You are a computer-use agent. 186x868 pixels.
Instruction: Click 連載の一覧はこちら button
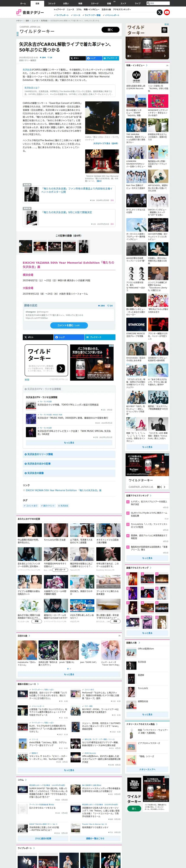[95, 838]
